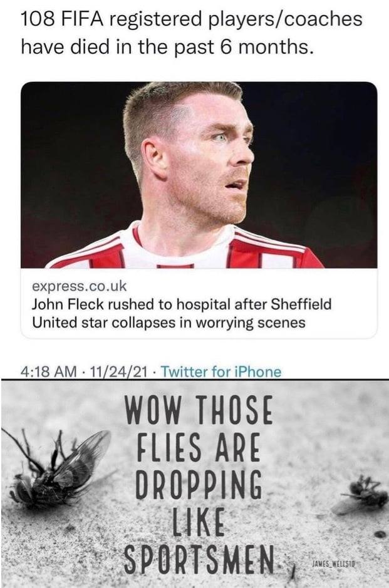Click the '108 FIFA registered players/coaches' tweet text
This screenshot has width=389, height=588.
coord(191,20)
